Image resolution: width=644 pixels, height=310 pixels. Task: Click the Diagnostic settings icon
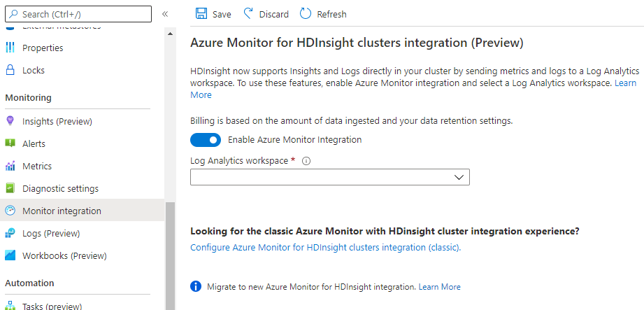click(10, 188)
